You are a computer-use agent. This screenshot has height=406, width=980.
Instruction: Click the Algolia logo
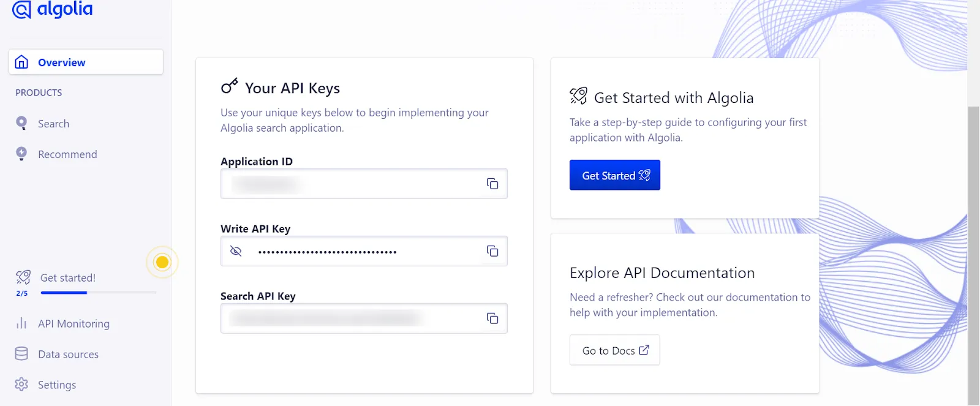coord(53,10)
